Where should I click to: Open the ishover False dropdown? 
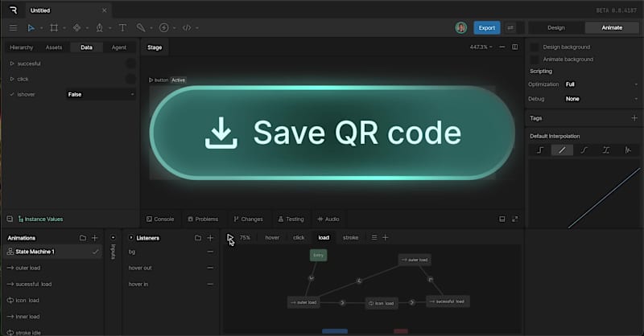click(101, 94)
